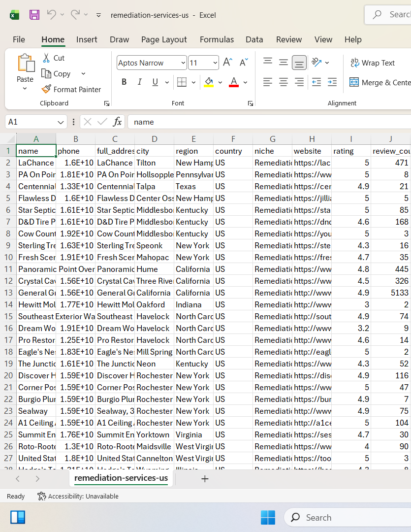Open the underline style dropdown arrow
411x532 pixels.
(x=167, y=82)
